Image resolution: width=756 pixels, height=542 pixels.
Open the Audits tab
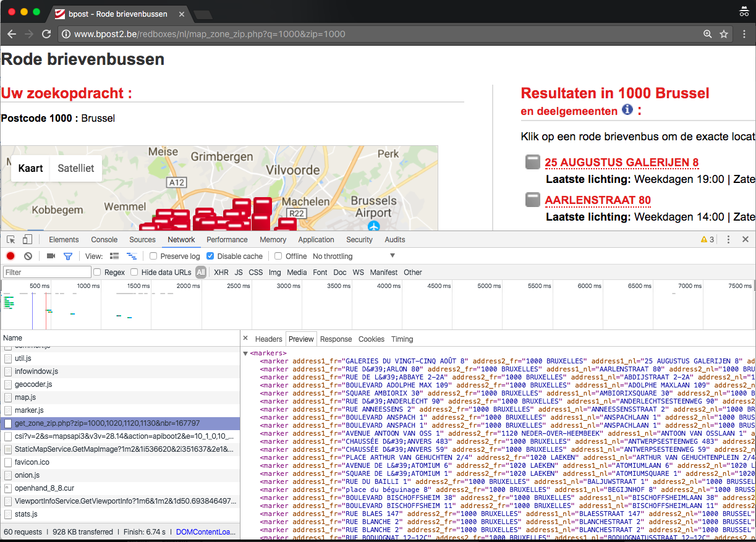pos(395,240)
